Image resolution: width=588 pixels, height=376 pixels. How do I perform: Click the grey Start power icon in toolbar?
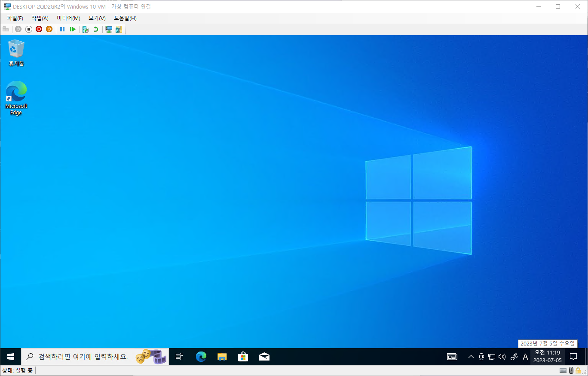click(x=18, y=29)
